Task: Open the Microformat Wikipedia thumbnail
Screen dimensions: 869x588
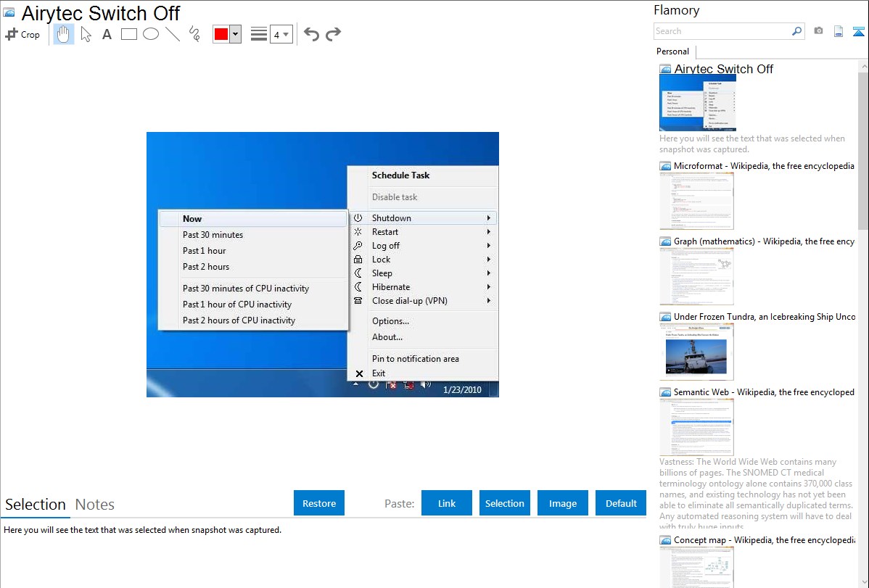Action: pyautogui.click(x=696, y=201)
